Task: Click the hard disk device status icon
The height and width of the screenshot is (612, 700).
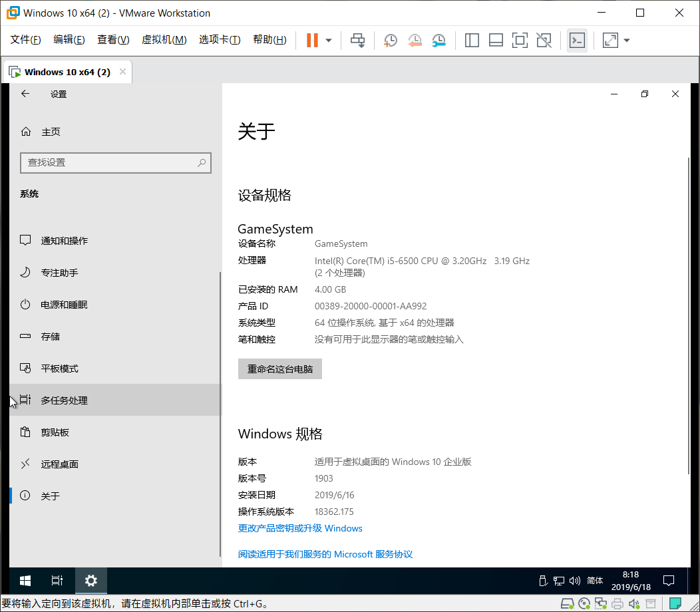Action: click(567, 604)
